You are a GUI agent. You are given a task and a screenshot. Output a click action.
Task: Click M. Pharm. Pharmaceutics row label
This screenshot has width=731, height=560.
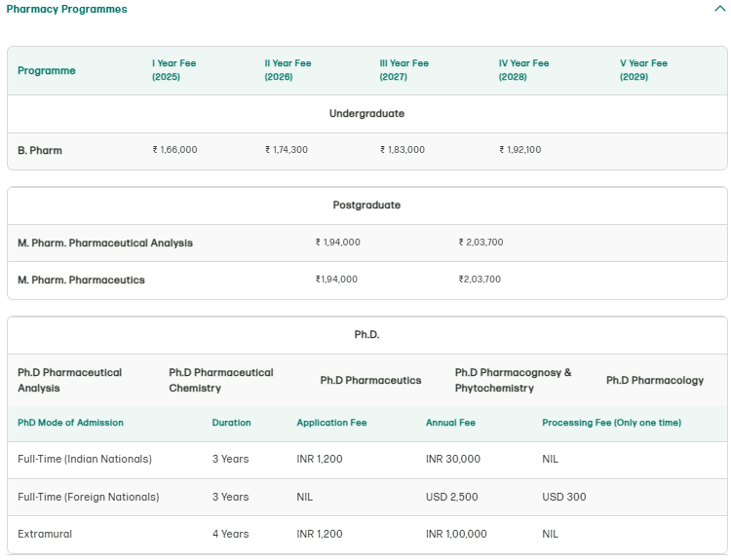[81, 280]
